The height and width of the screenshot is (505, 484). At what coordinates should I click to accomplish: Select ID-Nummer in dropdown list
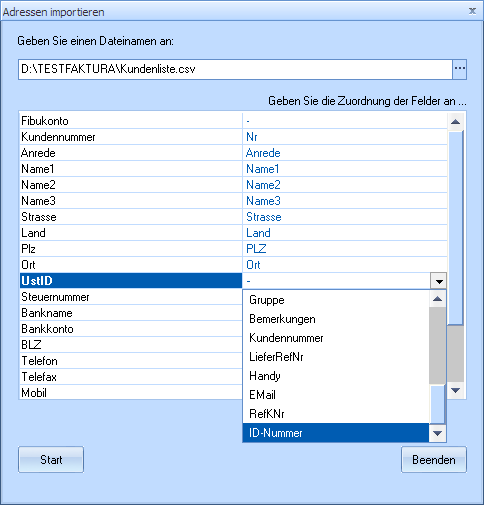click(x=336, y=433)
